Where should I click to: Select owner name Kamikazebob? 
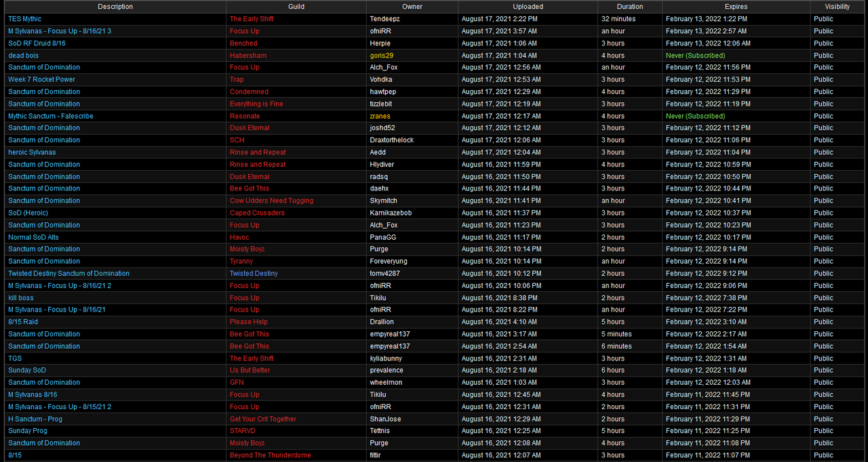391,213
